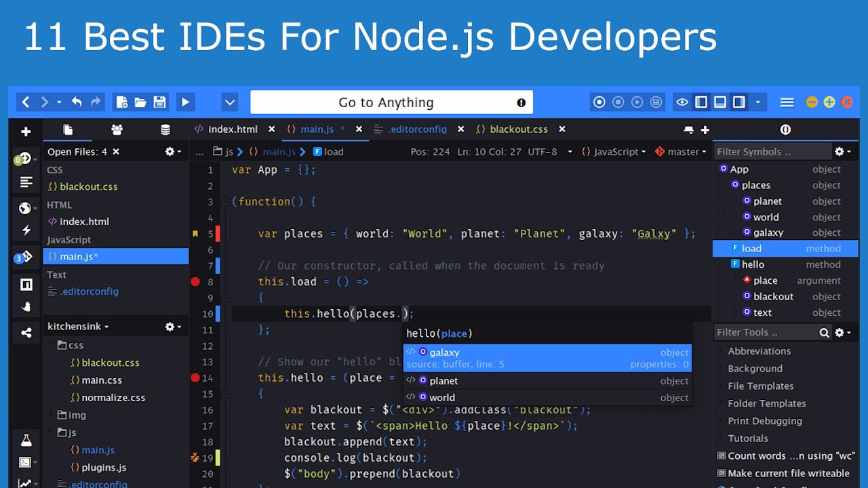
Task: Switch to the collaboration people tab
Action: click(x=117, y=129)
